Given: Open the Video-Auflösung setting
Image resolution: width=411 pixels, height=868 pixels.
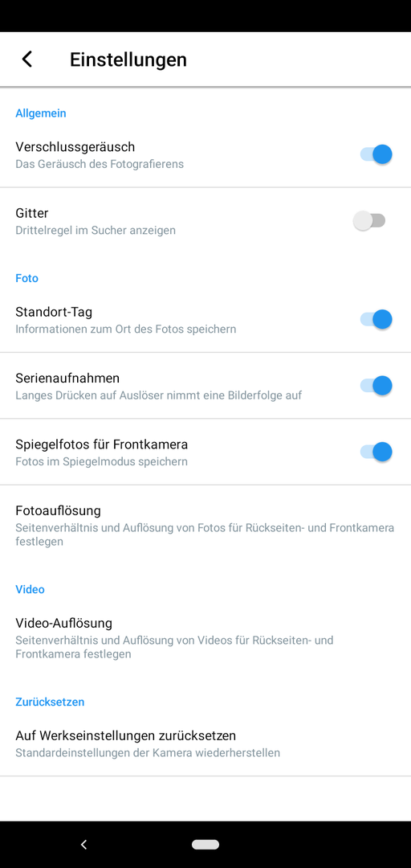Looking at the screenshot, I should [x=205, y=637].
